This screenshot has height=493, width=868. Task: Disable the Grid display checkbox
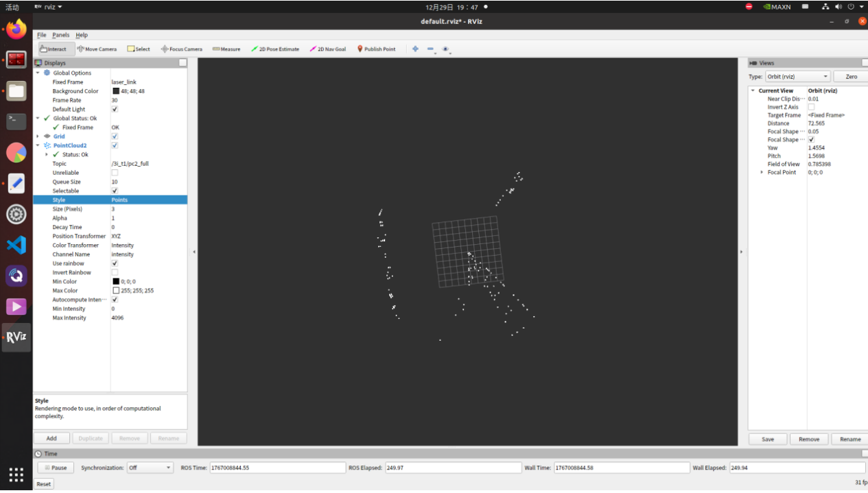tap(115, 136)
